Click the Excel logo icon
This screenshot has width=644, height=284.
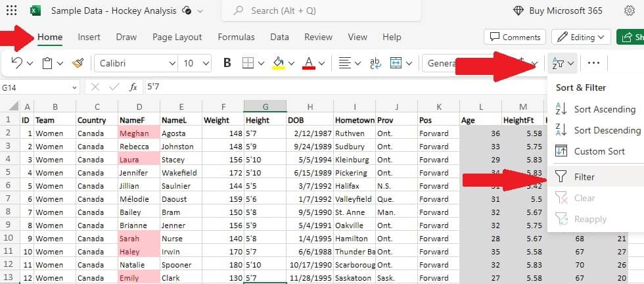(x=35, y=11)
